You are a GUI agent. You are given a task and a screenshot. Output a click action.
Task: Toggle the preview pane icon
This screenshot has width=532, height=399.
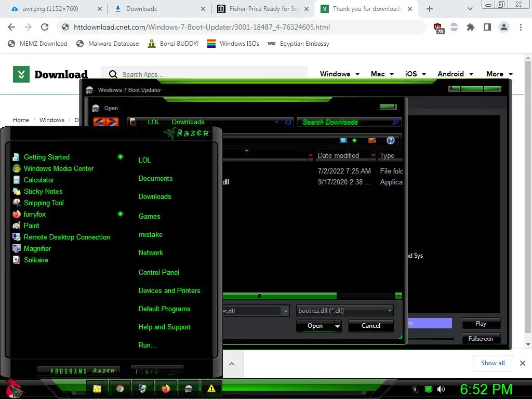coord(372,140)
